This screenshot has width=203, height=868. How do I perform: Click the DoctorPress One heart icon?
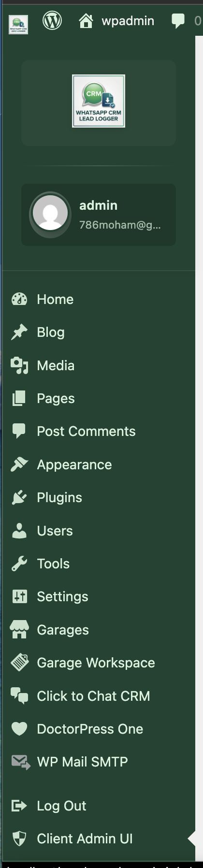(x=19, y=729)
